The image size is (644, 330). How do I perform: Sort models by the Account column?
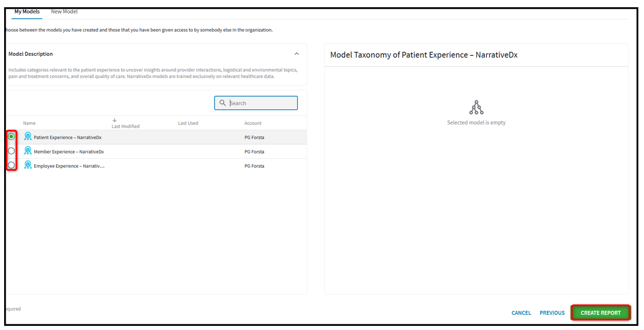point(253,123)
